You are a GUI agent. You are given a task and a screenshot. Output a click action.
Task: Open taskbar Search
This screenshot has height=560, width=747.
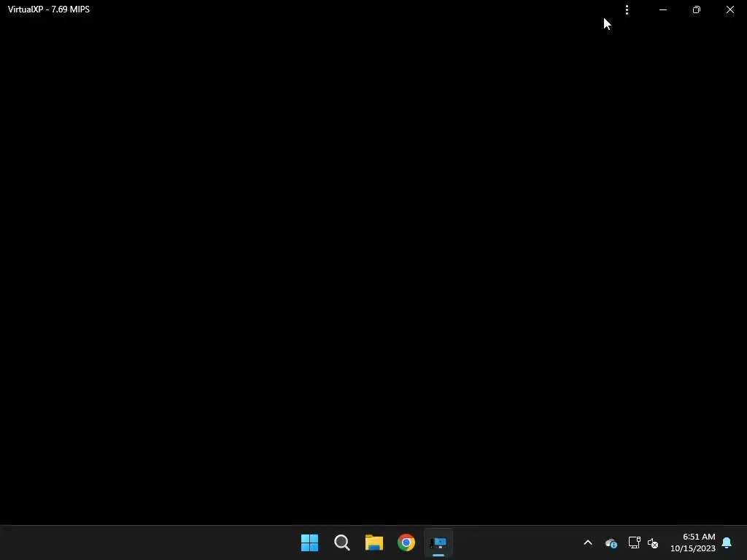tap(341, 542)
